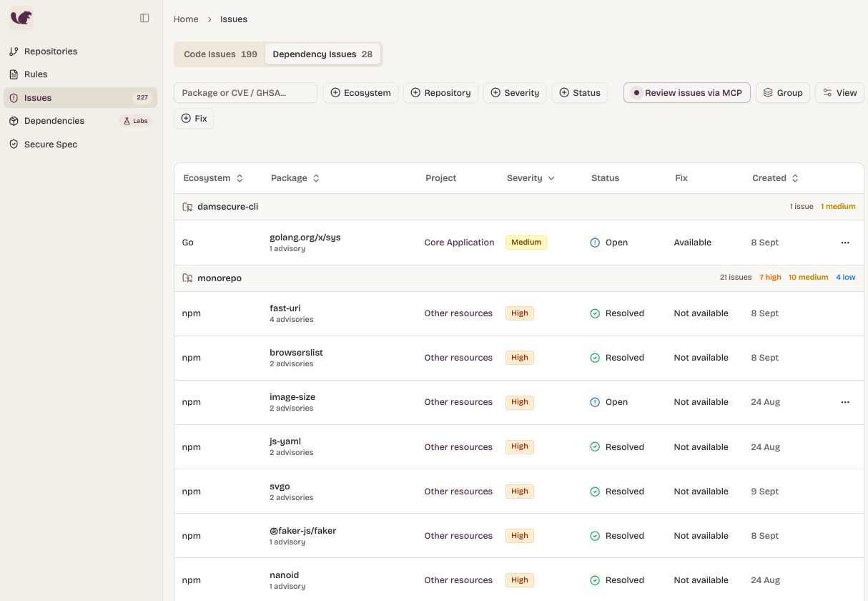Click the Issues breadcrumb
The width and height of the screenshot is (868, 601).
coord(234,19)
